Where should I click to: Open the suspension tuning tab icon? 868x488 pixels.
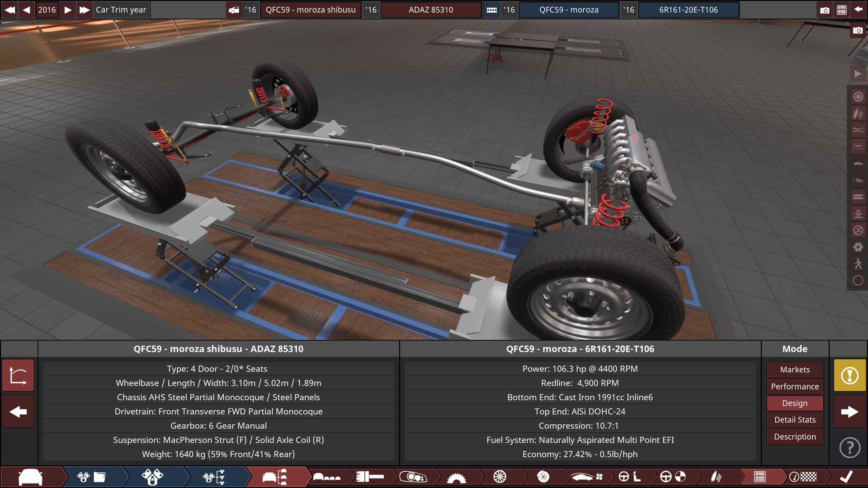tap(716, 477)
